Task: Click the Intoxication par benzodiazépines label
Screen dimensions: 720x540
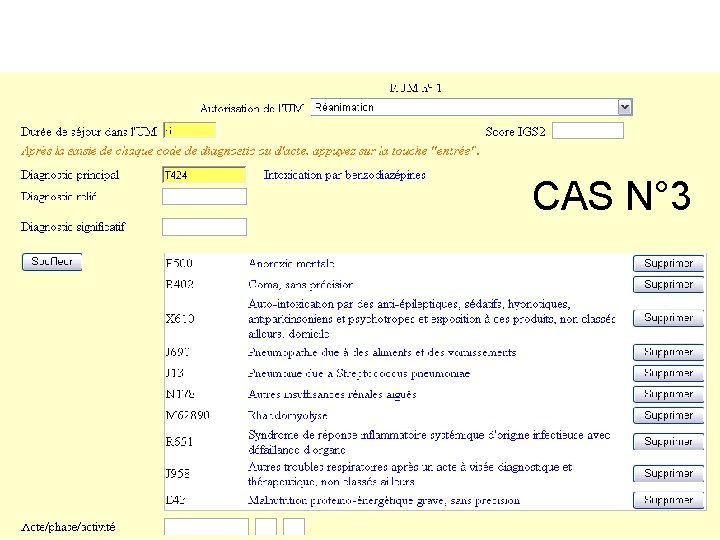Action: pos(344,175)
